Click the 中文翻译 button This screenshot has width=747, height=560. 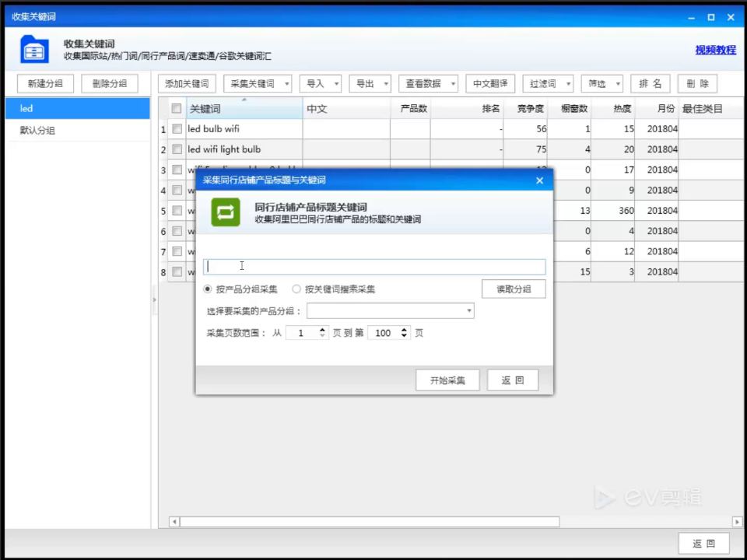490,84
